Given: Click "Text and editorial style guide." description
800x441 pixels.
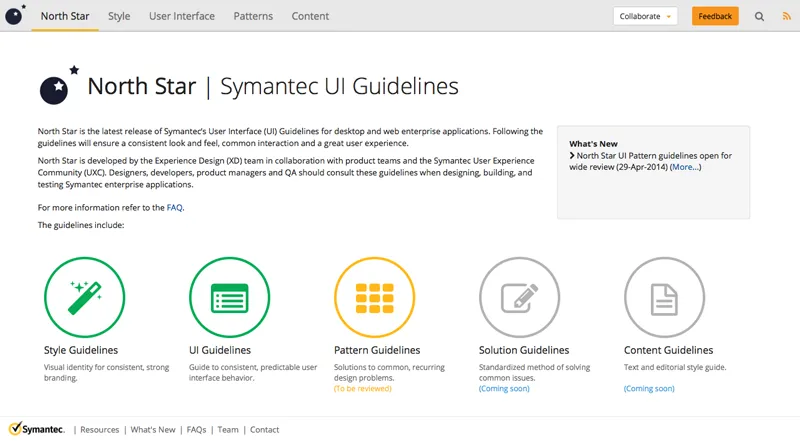Looking at the screenshot, I should click(675, 367).
